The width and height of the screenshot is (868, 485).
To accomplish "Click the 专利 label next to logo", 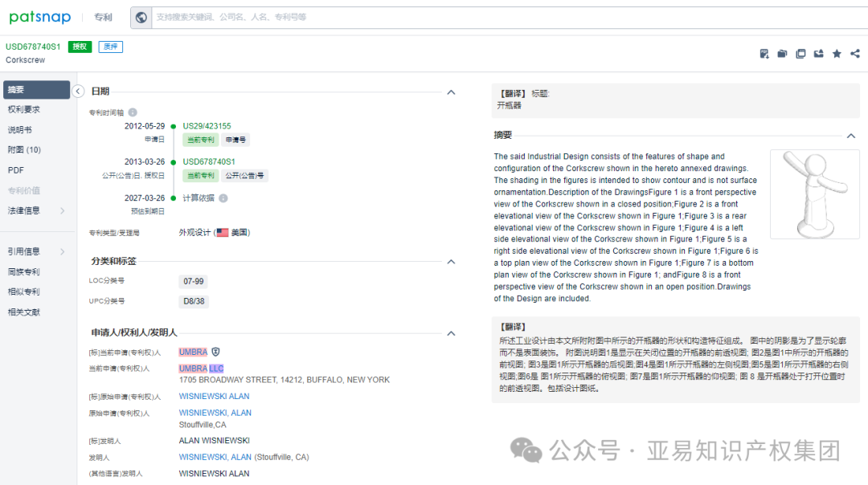I will pos(103,17).
